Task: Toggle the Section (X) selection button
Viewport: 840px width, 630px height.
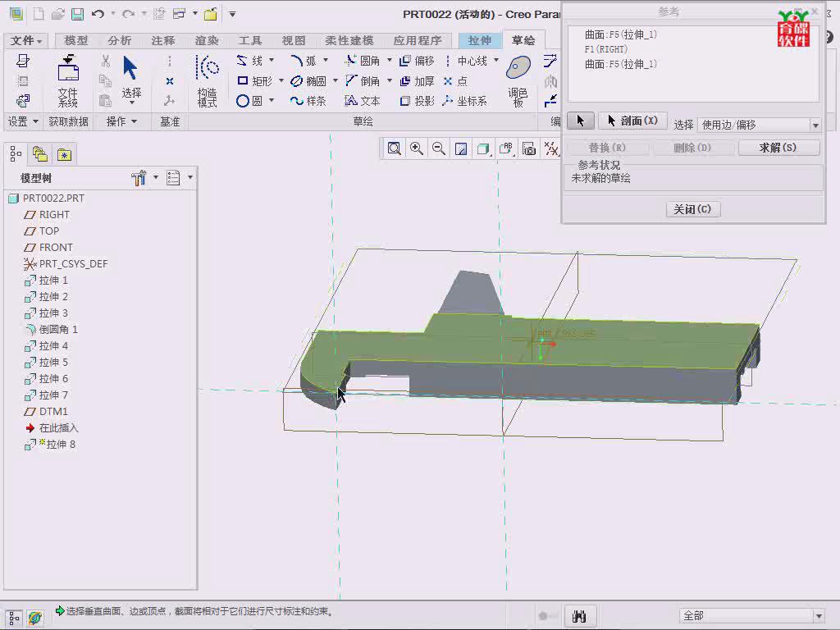Action: (x=632, y=121)
